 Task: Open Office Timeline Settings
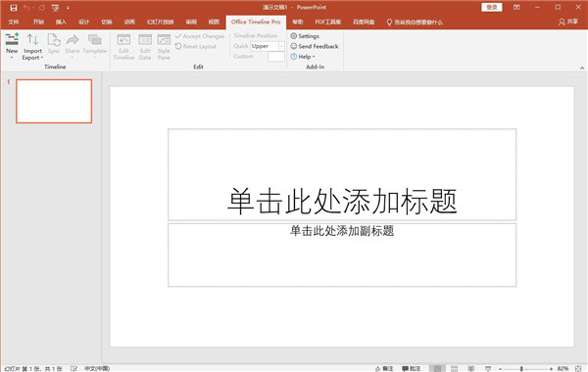click(305, 36)
